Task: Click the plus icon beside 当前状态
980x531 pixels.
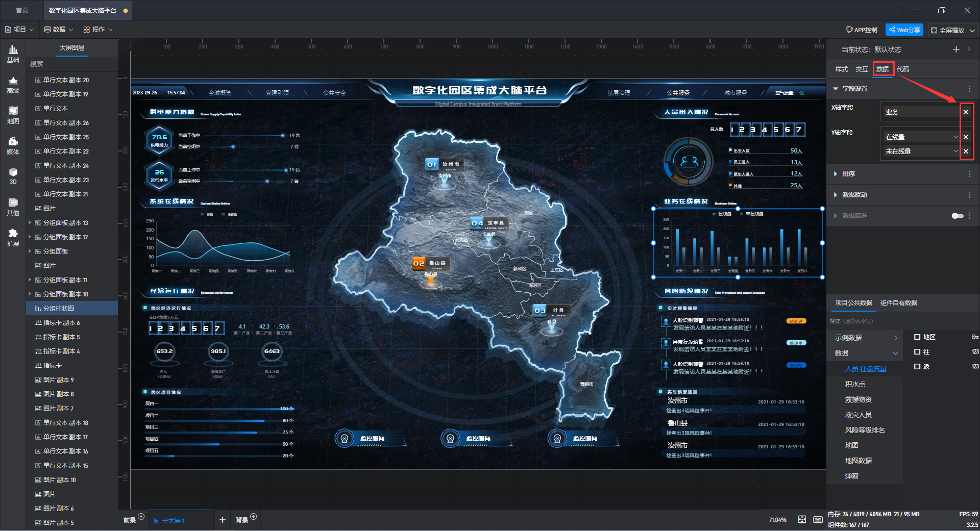Action: tap(956, 49)
